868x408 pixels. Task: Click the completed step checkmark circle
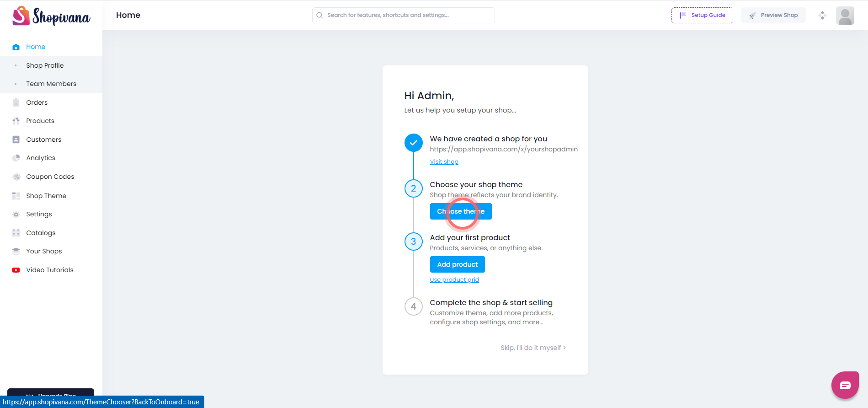point(414,143)
